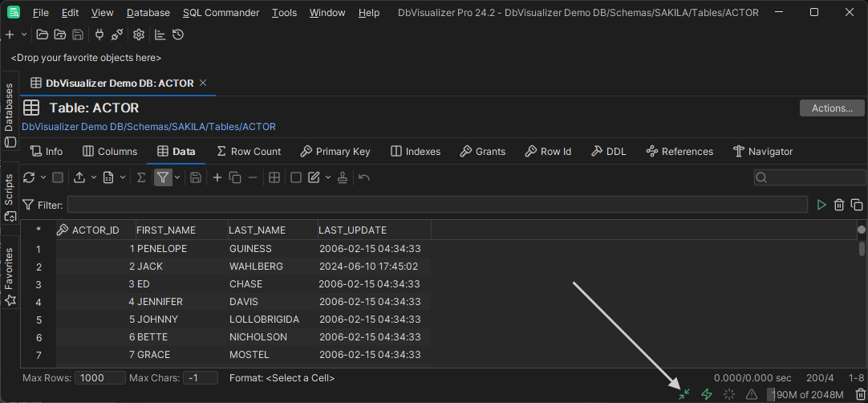The width and height of the screenshot is (868, 403).
Task: Click the disconnect plugs icon in main toolbar
Action: click(117, 35)
